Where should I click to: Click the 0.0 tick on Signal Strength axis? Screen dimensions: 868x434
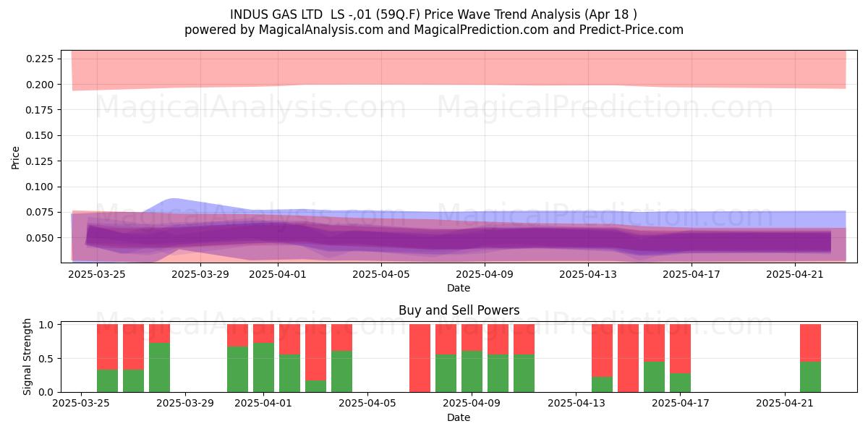pos(48,392)
